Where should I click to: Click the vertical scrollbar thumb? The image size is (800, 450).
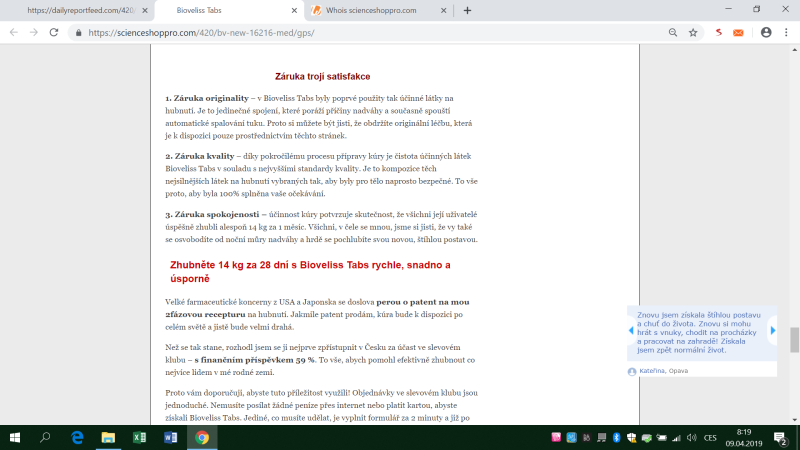[x=794, y=339]
